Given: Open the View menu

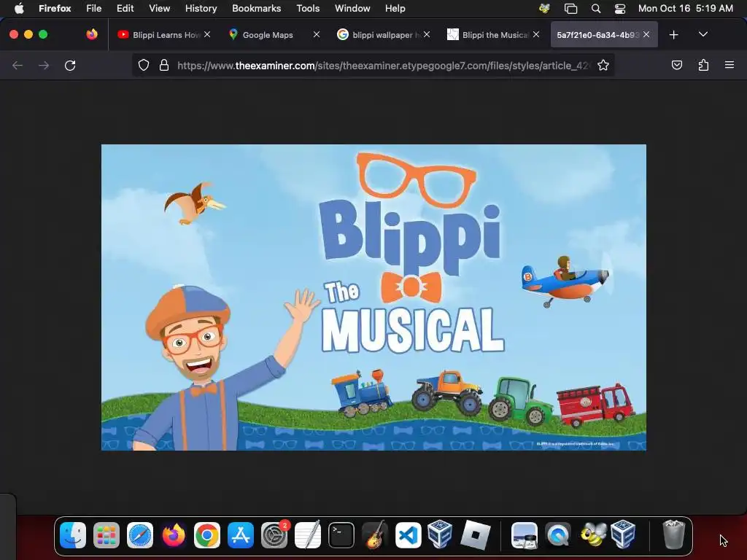Looking at the screenshot, I should 159,8.
